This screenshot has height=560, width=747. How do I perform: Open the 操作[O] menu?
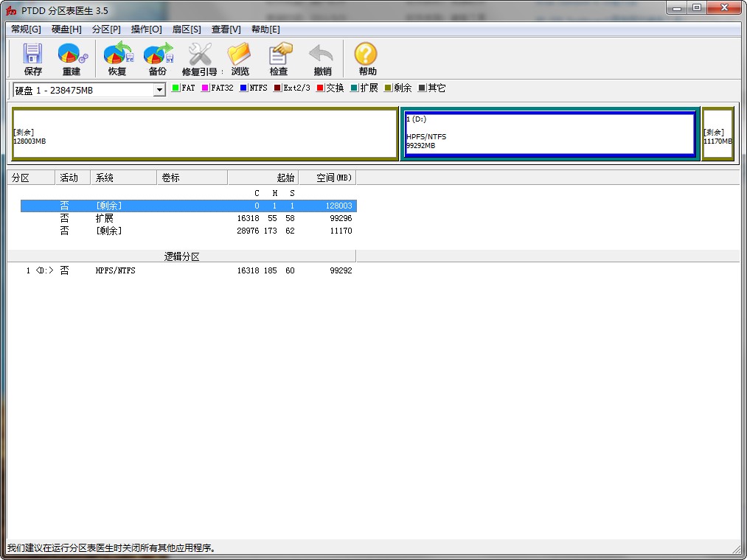click(145, 29)
